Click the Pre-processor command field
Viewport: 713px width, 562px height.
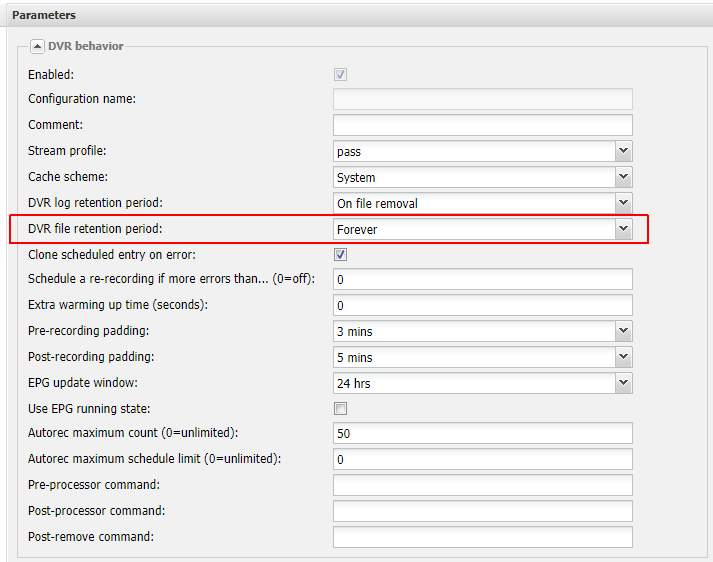point(482,485)
